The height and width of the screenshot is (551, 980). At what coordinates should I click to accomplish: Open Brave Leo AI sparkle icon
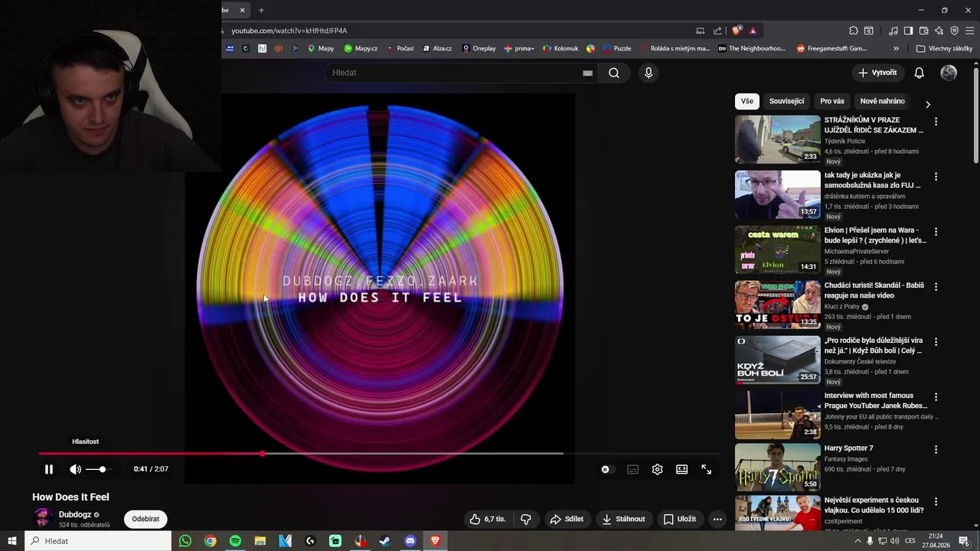tap(939, 31)
